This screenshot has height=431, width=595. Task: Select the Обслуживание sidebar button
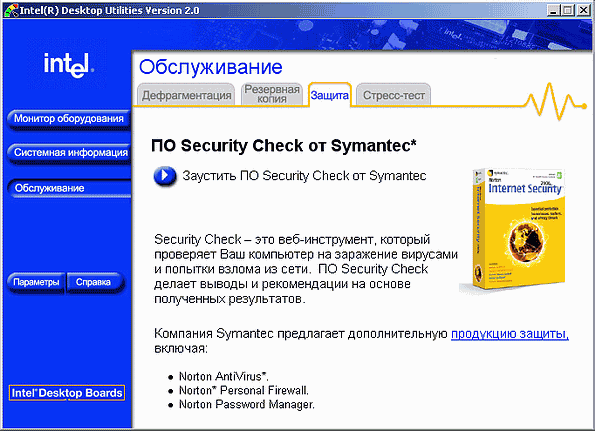(69, 188)
